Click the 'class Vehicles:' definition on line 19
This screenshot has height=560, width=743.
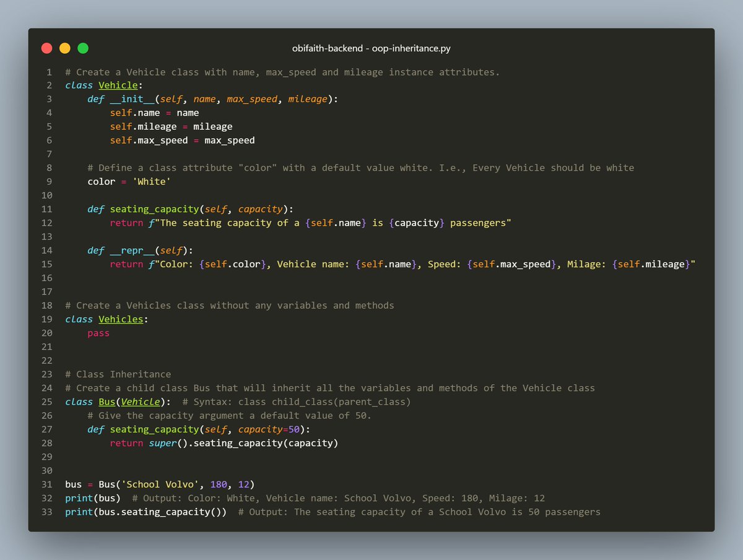click(x=107, y=319)
